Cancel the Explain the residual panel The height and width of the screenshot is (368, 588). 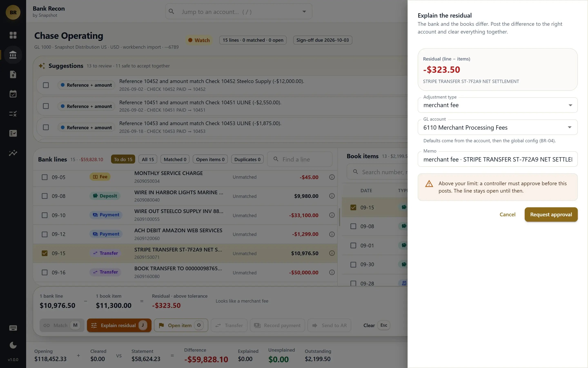tap(507, 214)
